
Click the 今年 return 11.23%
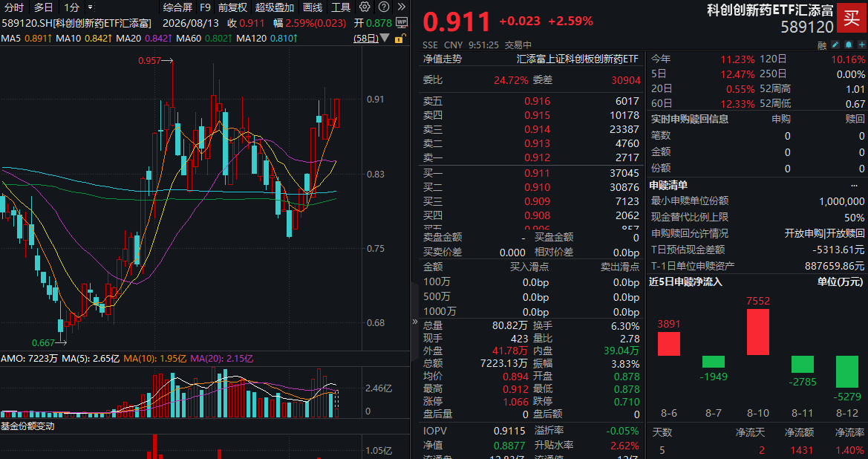[737, 60]
